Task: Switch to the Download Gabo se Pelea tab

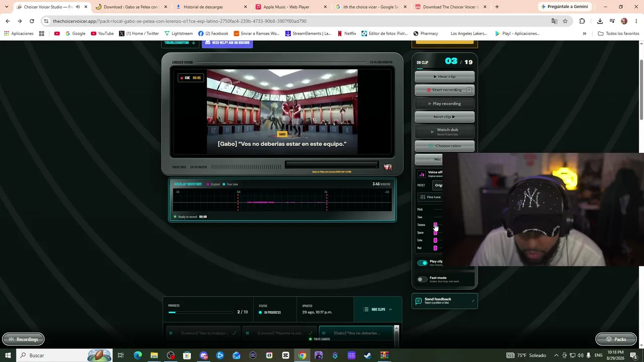Action: pyautogui.click(x=130, y=7)
